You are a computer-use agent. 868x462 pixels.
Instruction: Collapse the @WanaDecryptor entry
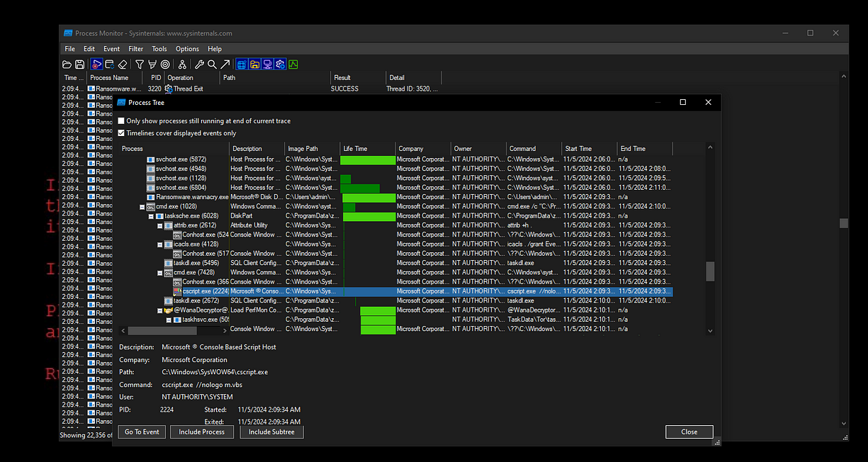click(x=159, y=310)
